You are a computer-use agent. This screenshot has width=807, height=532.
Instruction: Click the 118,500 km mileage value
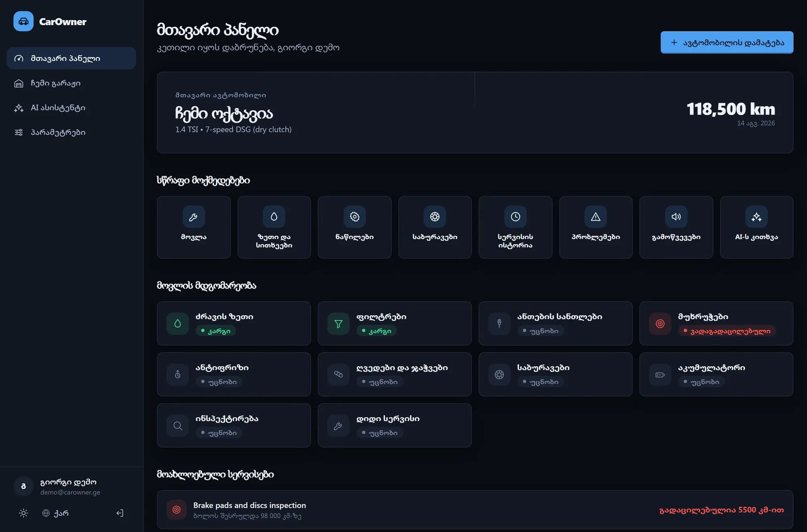tap(731, 109)
